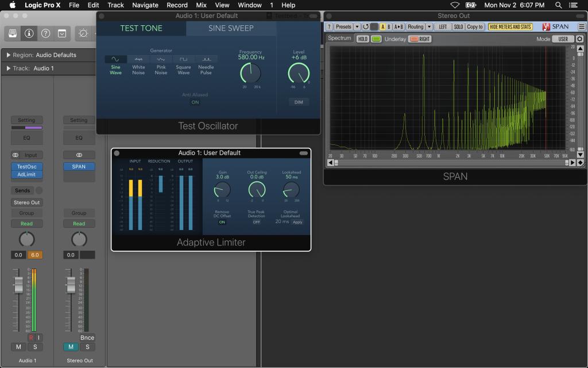Click Stereo Out stereo format icon
588x368 pixels.
pyautogui.click(x=79, y=155)
